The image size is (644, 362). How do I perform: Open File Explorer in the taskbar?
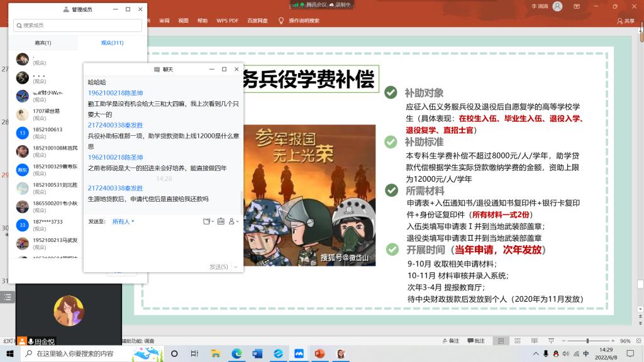point(216,354)
